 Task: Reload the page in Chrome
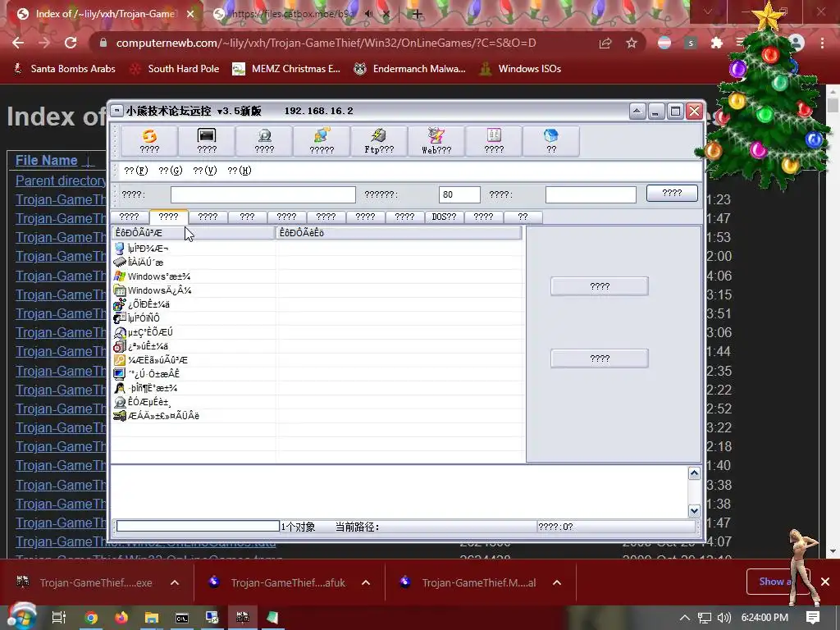point(71,43)
